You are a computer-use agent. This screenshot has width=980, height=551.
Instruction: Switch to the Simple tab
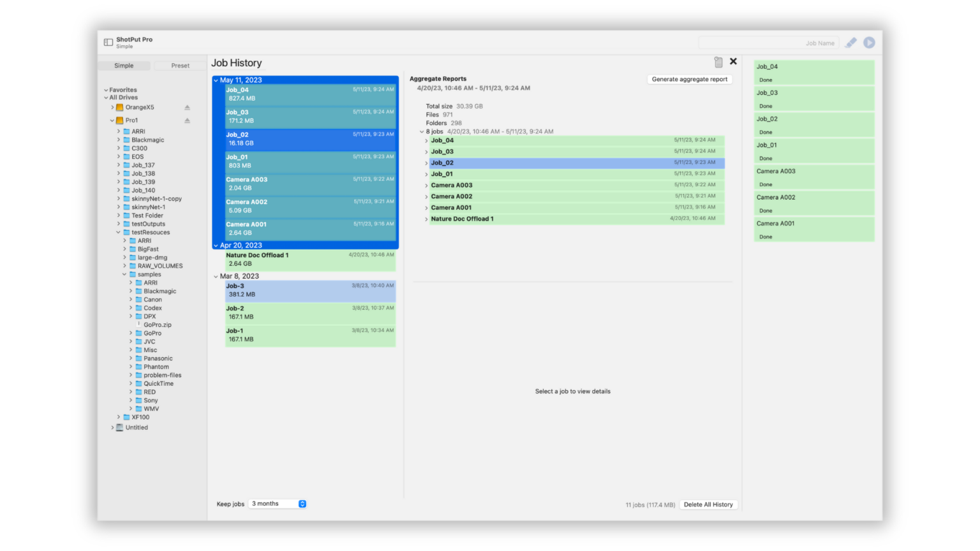coord(124,65)
